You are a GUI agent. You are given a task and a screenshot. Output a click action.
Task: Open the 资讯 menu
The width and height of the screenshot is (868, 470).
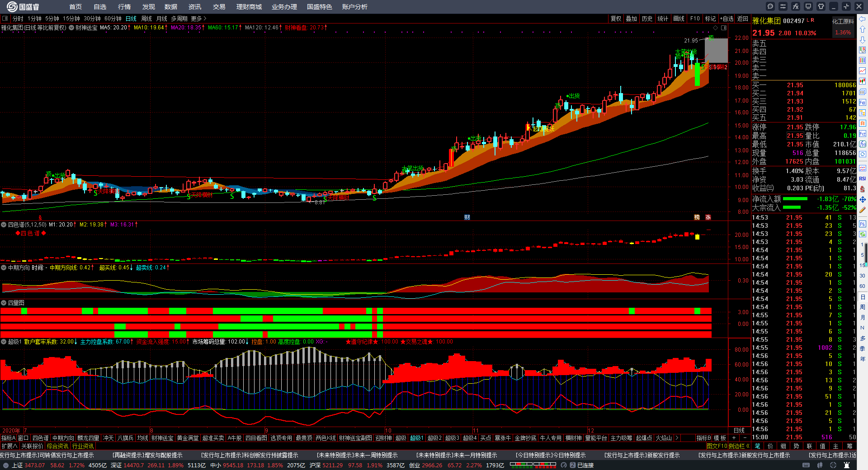pyautogui.click(x=195, y=7)
